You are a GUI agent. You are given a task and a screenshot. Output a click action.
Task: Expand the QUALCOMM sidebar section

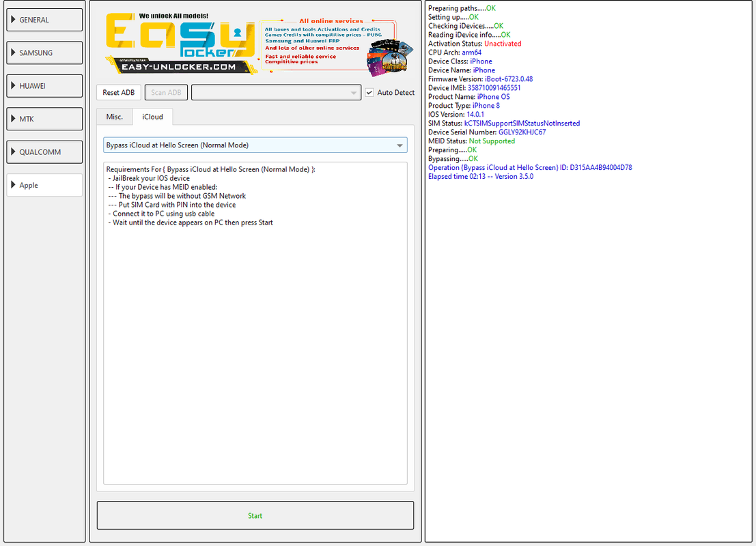(x=44, y=152)
